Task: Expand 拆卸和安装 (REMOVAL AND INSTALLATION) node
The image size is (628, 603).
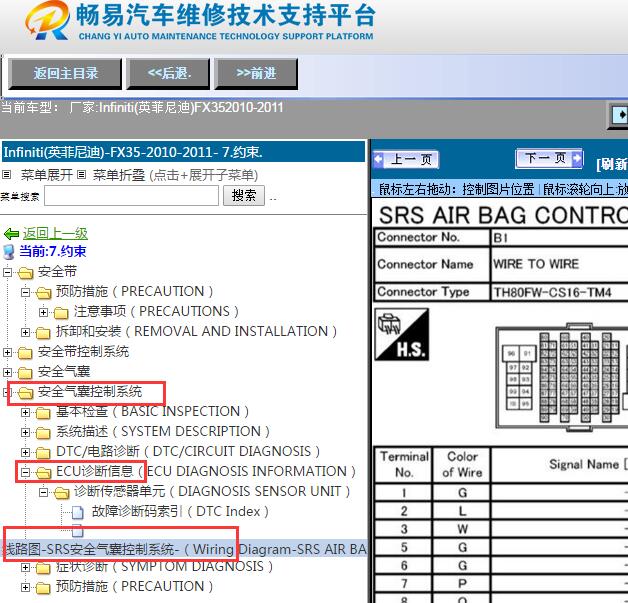Action: 25,332
